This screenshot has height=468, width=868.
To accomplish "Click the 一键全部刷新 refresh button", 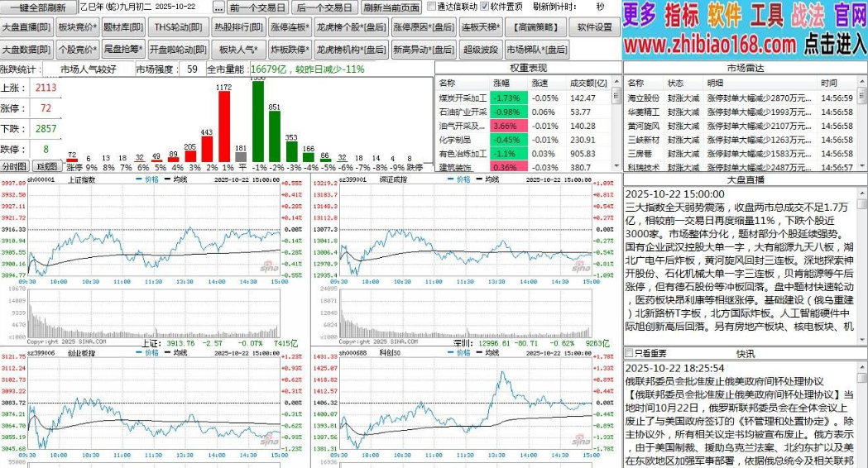I will [x=37, y=7].
